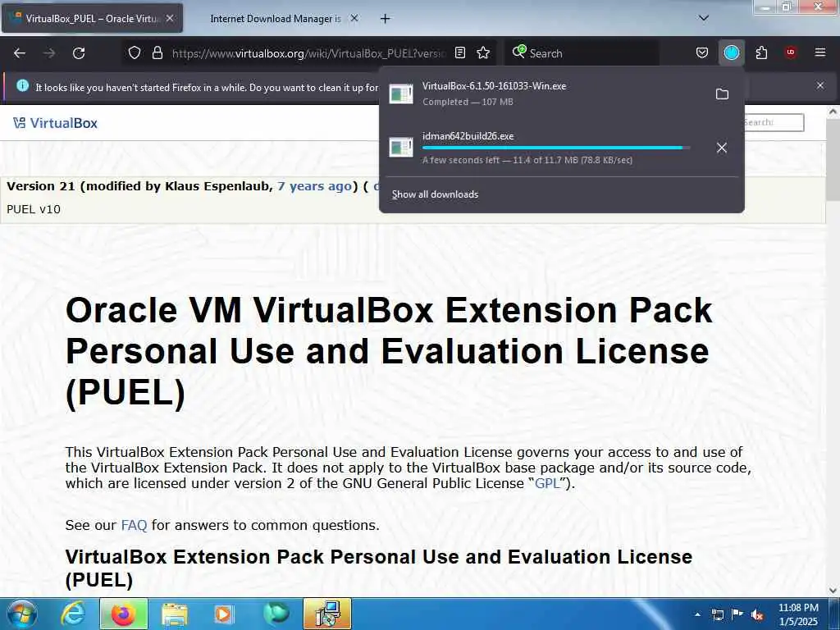The height and width of the screenshot is (630, 840).
Task: Dismiss the Firefox refresh notification bar
Action: pos(820,85)
